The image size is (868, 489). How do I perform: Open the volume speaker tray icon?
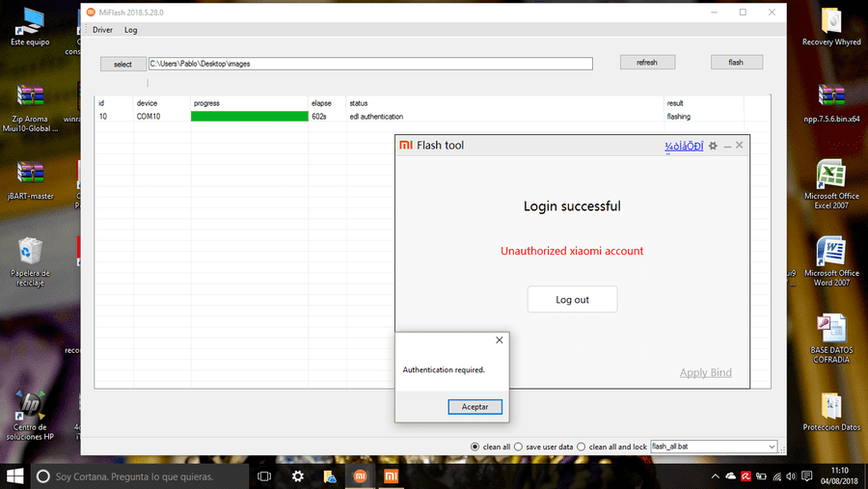(791, 476)
